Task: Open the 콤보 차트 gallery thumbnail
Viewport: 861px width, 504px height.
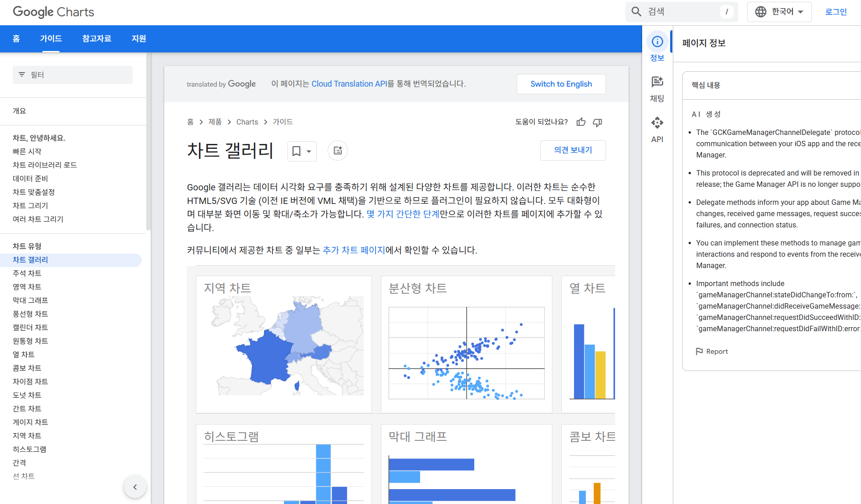Action: tap(588, 464)
